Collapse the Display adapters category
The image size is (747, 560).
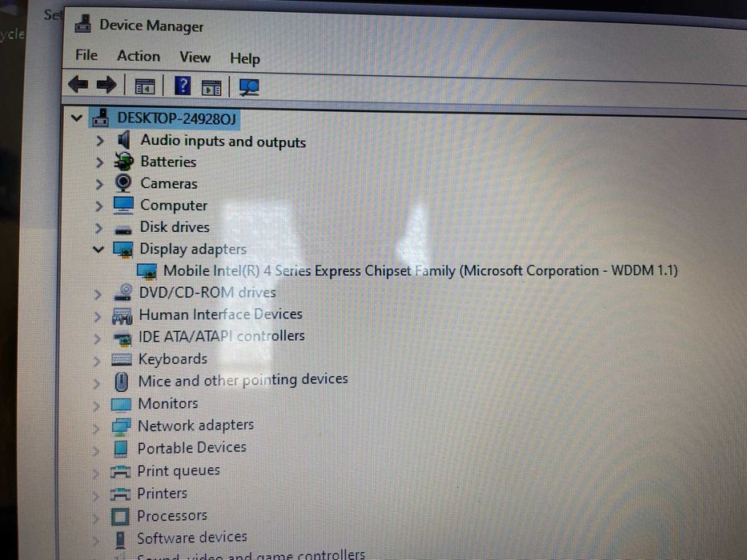coord(98,249)
